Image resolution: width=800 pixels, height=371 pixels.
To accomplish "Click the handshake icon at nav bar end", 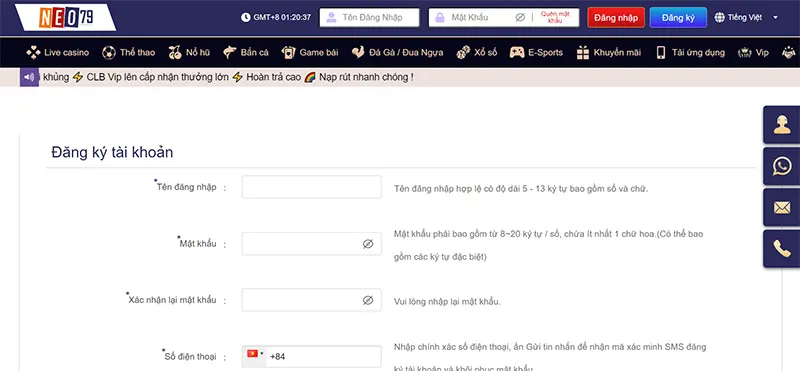I will [789, 53].
